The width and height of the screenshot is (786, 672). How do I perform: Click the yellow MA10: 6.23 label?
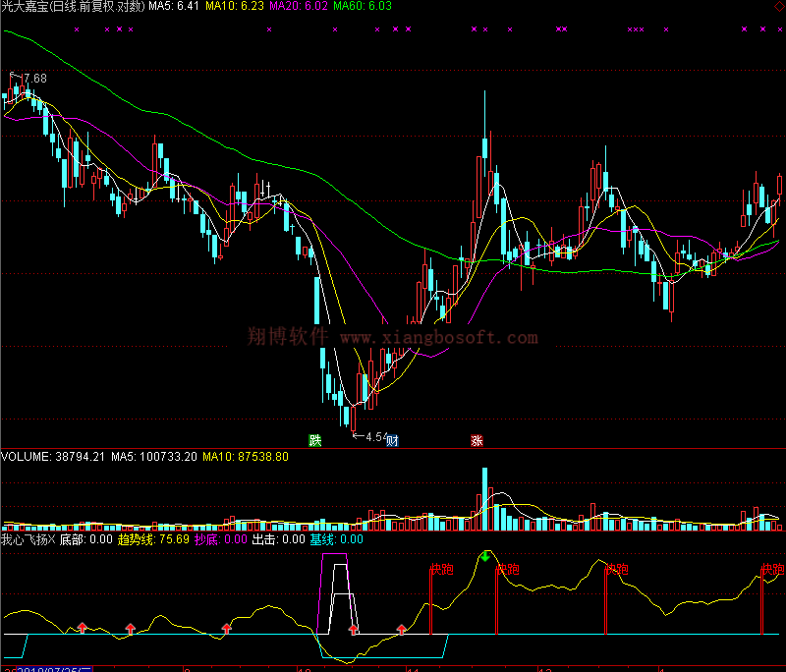tap(235, 6)
